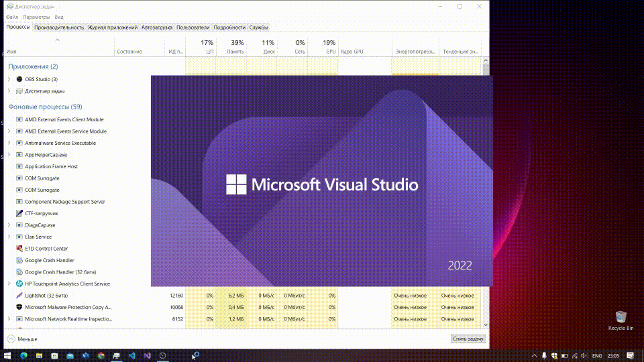Sort by the Диск column header
Viewport: 644px width, 362px height.
click(x=262, y=47)
